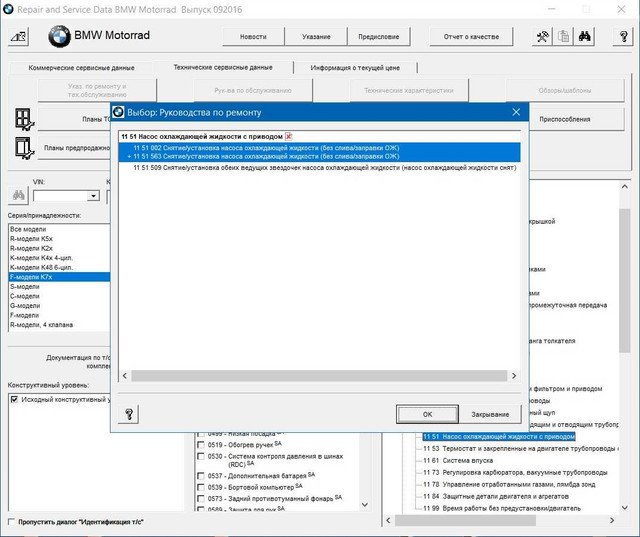Select 'S-модели' in series list
Viewport: 640px width, 537px height.
point(59,286)
